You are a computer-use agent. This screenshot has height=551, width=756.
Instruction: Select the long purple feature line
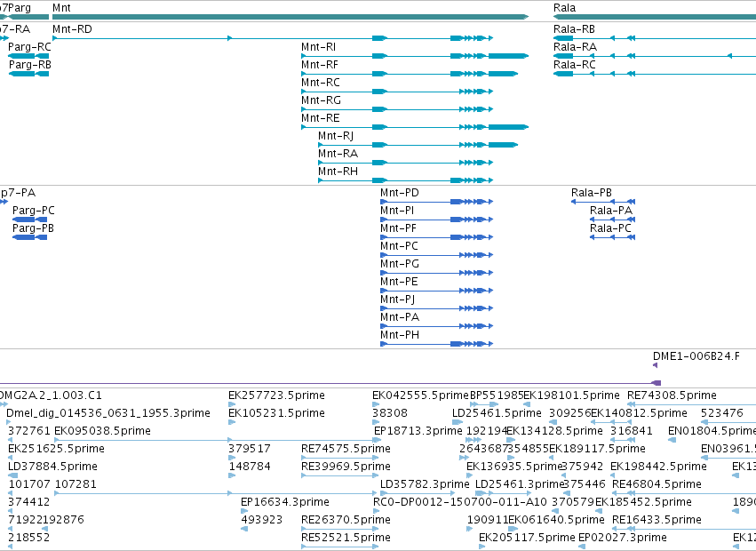tap(330, 384)
